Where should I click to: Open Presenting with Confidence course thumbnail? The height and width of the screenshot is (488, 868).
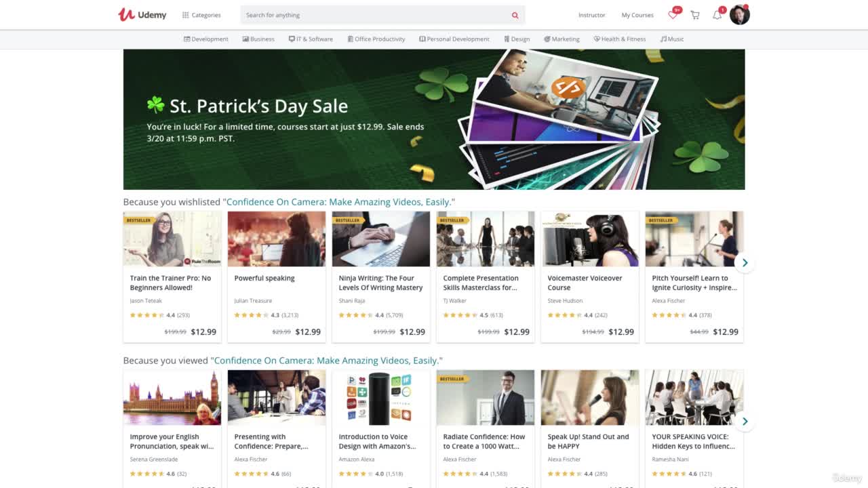[277, 397]
